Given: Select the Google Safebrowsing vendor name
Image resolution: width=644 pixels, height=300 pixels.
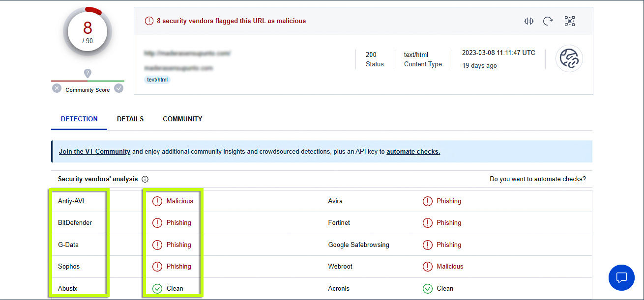Looking at the screenshot, I should 359,245.
